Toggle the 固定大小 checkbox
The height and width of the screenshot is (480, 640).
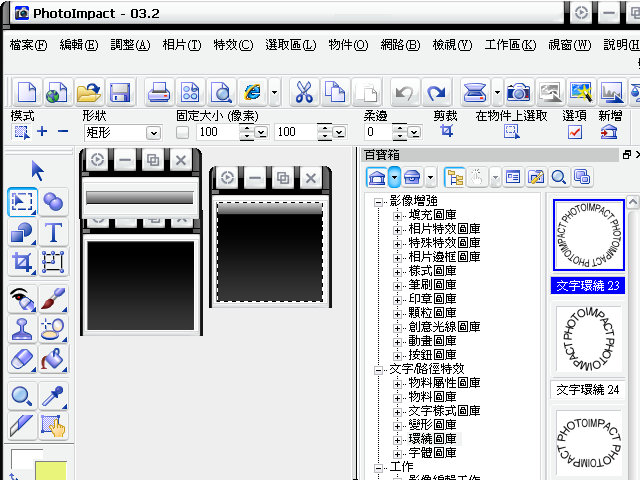182,132
